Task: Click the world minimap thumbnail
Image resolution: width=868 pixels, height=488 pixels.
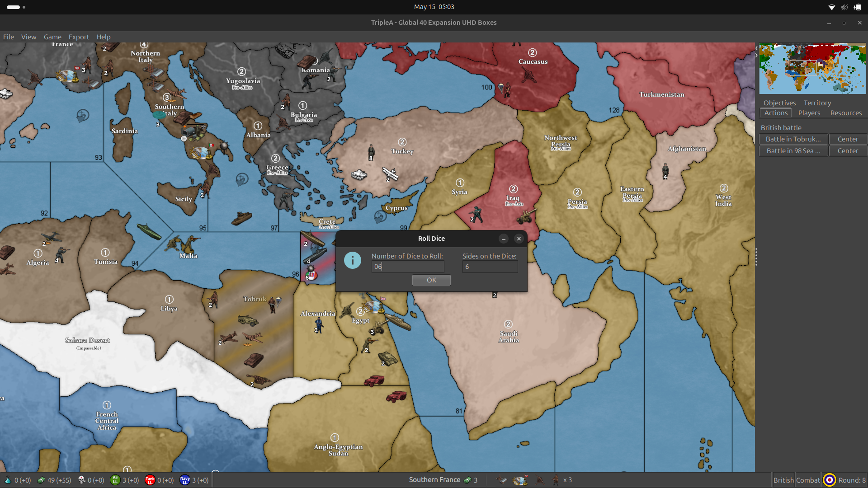Action: (812, 69)
